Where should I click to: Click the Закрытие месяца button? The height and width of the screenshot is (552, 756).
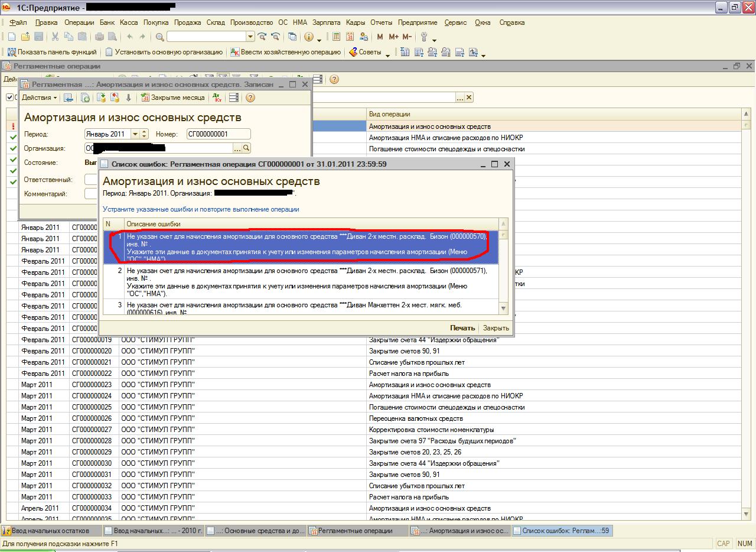(172, 98)
